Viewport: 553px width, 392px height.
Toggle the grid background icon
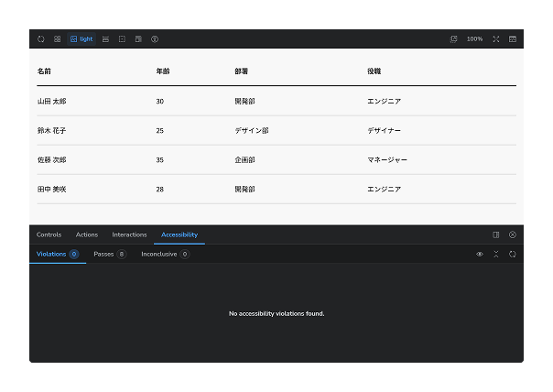click(57, 39)
